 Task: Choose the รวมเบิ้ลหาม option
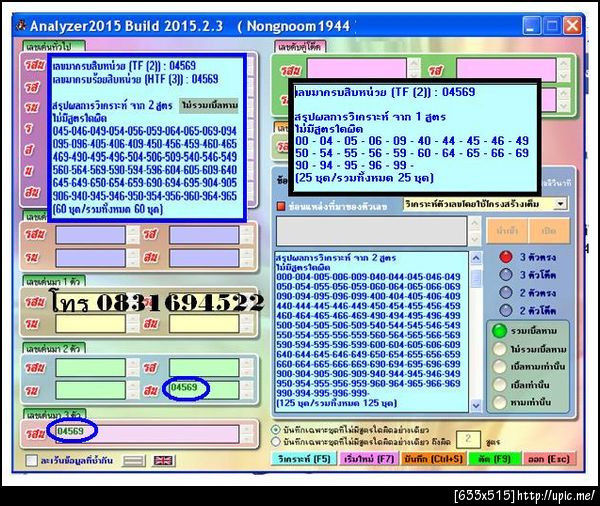pos(499,331)
